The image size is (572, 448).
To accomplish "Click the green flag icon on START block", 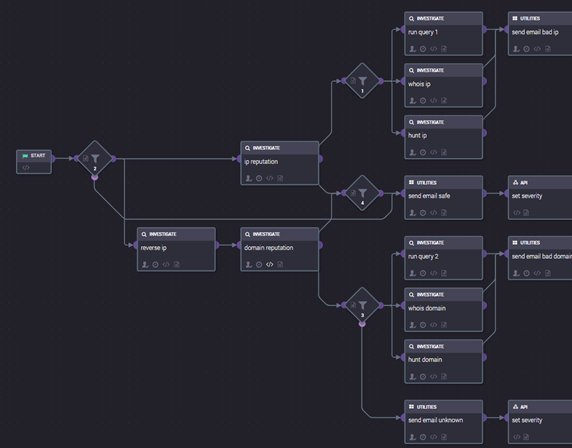I will 25,156.
